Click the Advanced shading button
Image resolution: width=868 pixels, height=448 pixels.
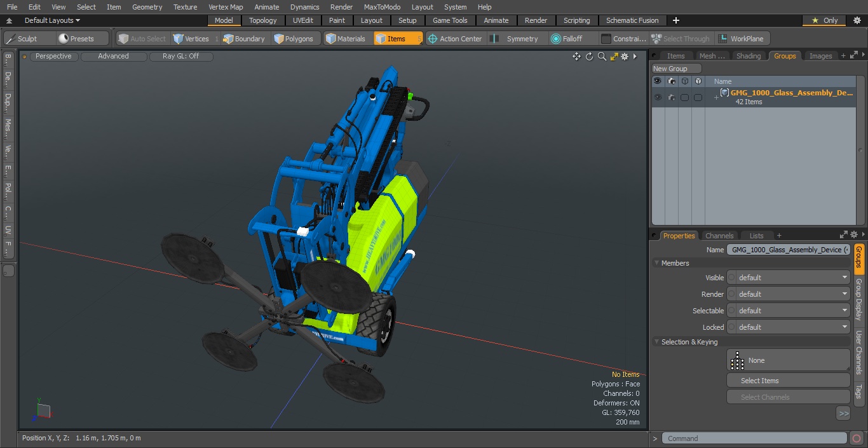(113, 57)
